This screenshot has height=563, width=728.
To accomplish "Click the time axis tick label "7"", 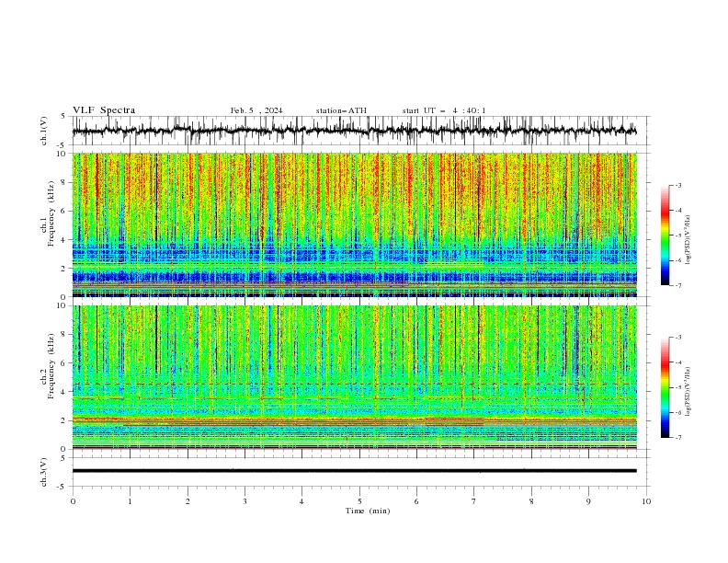I will (x=473, y=501).
